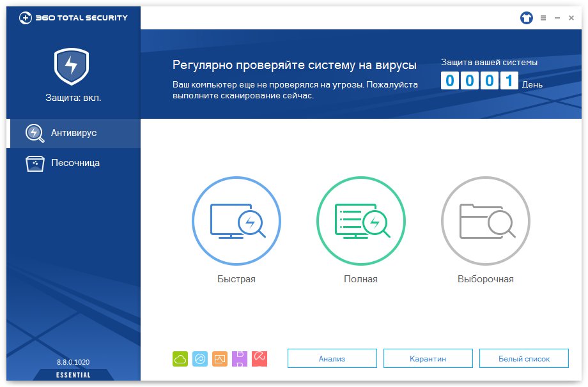This screenshot has width=588, height=387.
Task: Minimize the 360 Total Security window
Action: [557, 18]
